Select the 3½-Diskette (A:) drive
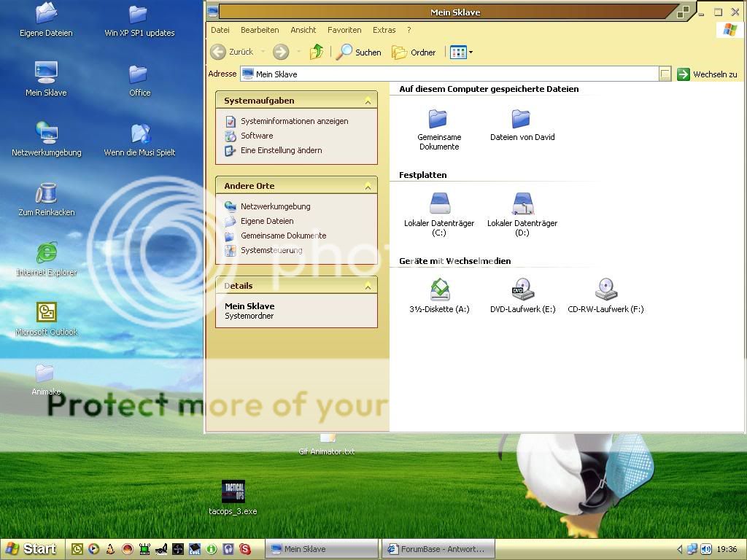The height and width of the screenshot is (560, 747). coord(439,289)
